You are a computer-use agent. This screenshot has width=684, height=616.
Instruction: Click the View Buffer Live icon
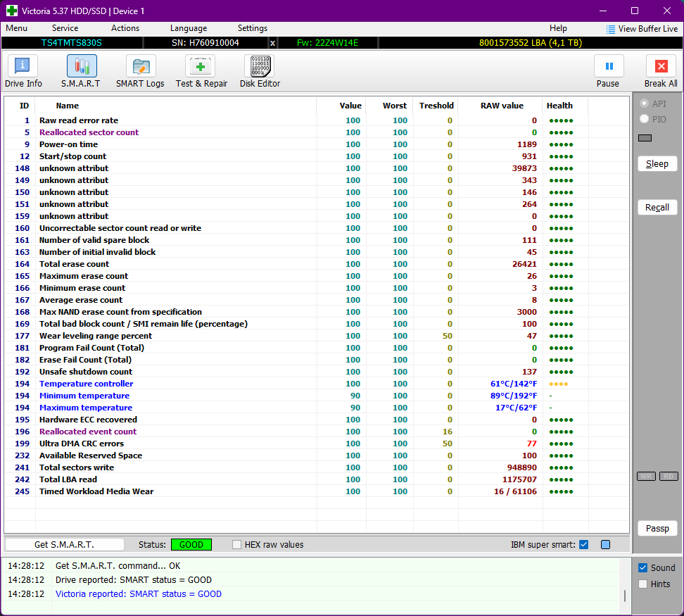611,30
